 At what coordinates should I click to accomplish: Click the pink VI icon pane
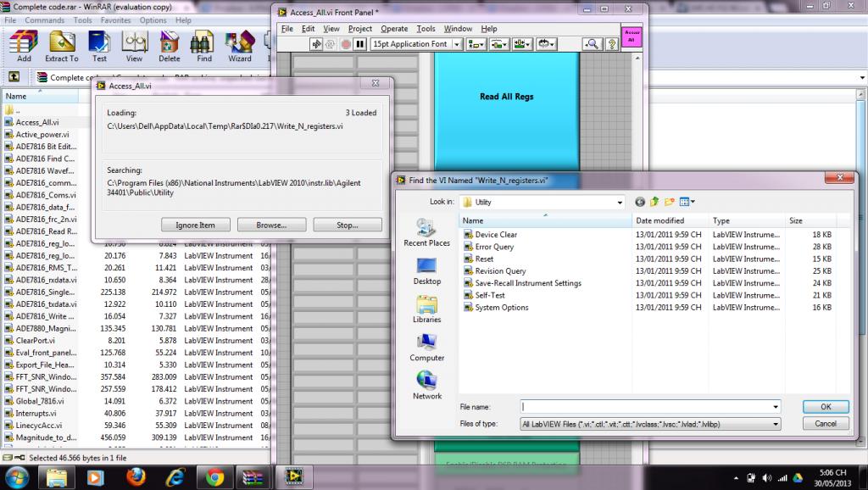(x=631, y=36)
